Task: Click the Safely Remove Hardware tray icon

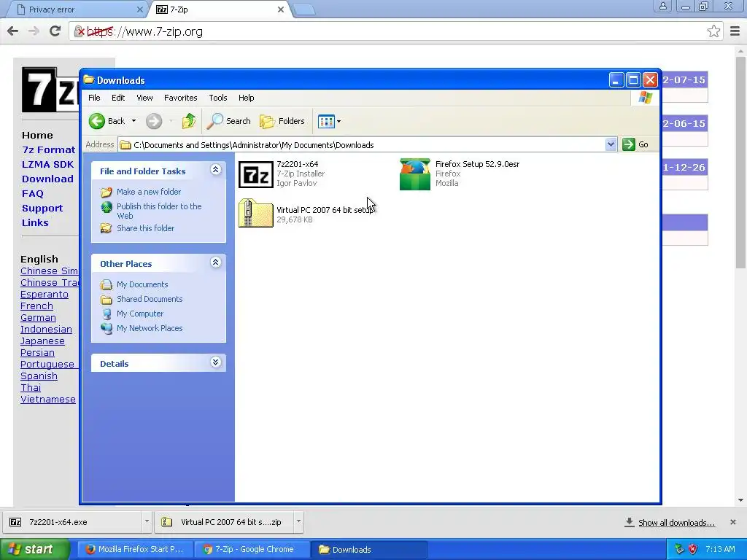Action: click(x=679, y=549)
